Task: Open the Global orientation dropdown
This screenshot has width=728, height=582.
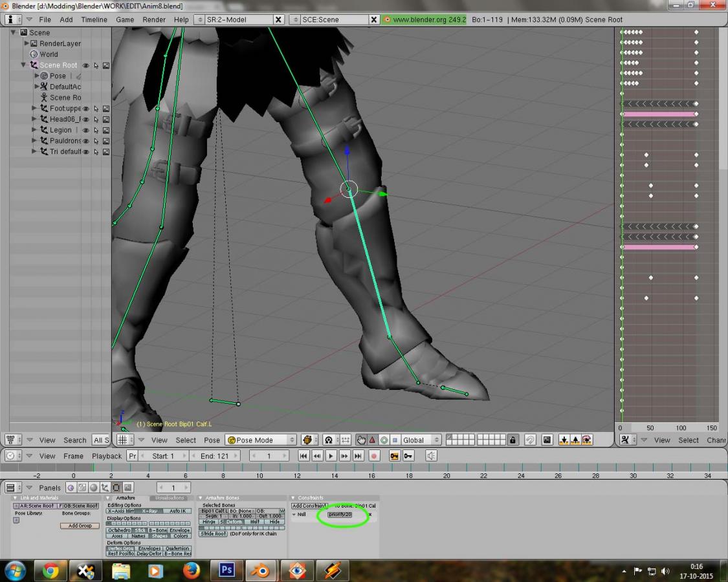Action: (x=421, y=440)
